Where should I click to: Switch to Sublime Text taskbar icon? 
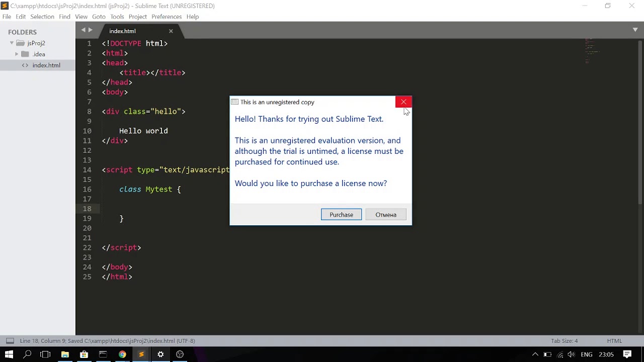[141, 354]
